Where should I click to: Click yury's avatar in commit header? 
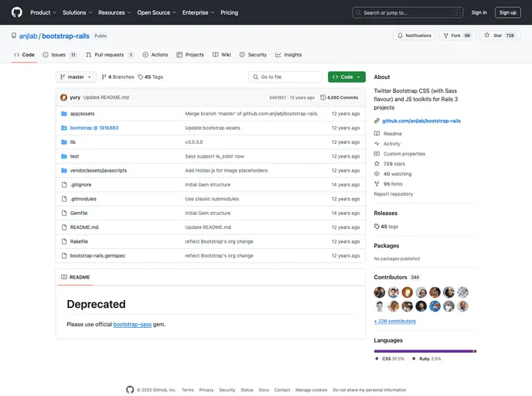click(x=63, y=97)
